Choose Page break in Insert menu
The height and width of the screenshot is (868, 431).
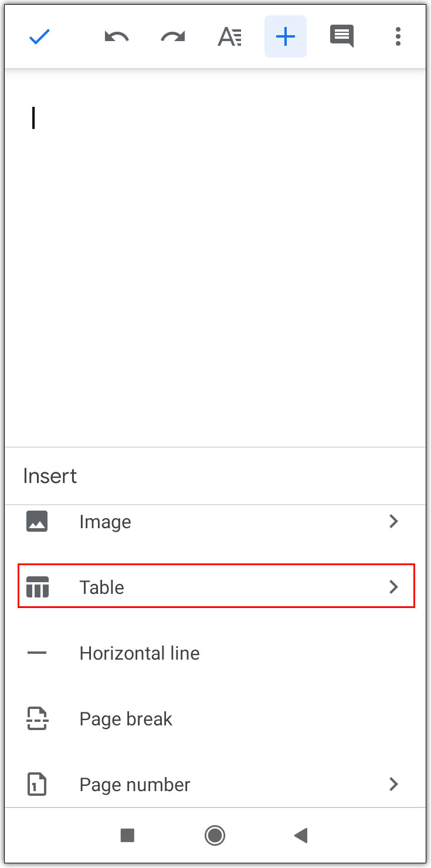pos(126,719)
